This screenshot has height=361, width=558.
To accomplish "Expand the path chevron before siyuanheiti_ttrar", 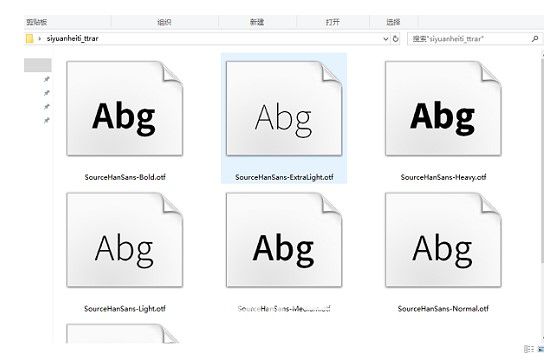I will pos(40,38).
